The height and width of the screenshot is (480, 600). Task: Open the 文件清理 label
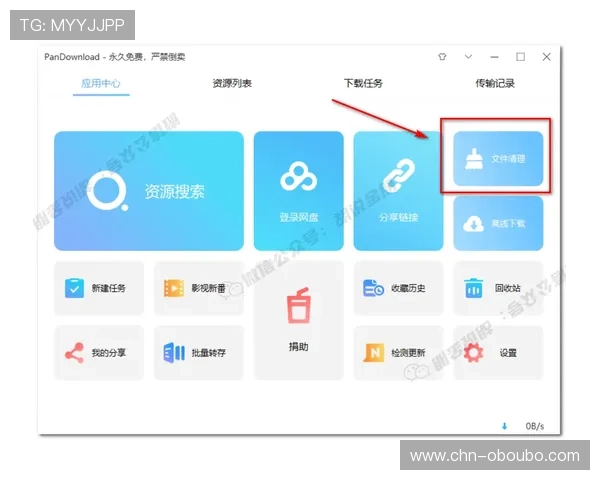click(508, 159)
